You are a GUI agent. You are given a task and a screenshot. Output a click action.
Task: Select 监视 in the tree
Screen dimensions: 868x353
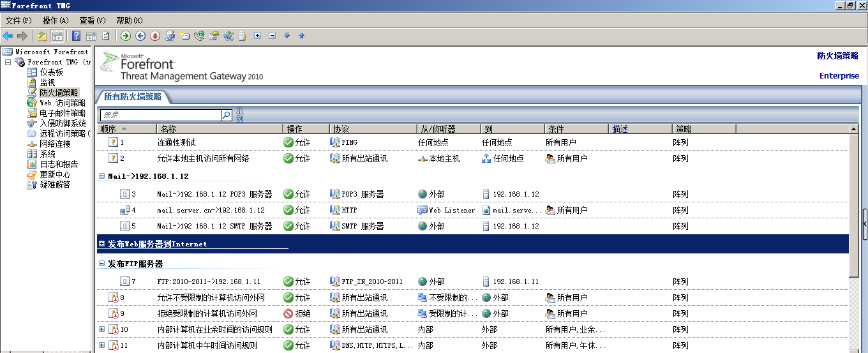tap(48, 82)
